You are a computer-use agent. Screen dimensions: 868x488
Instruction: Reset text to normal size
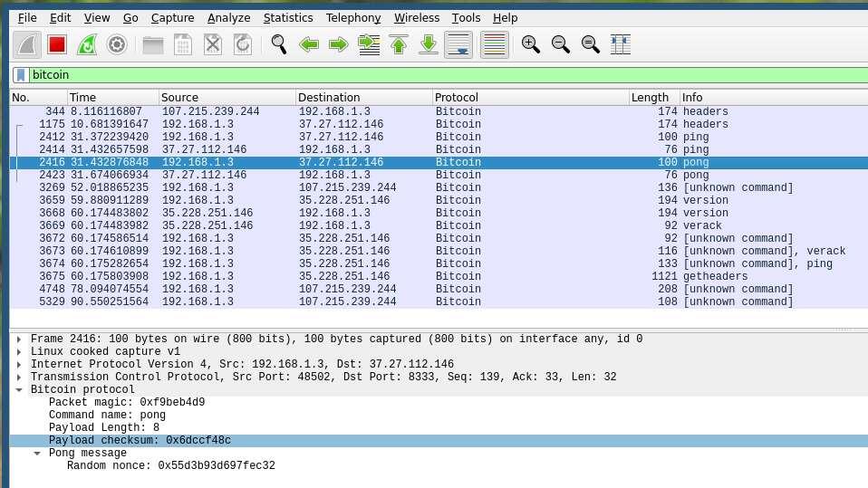(x=590, y=45)
